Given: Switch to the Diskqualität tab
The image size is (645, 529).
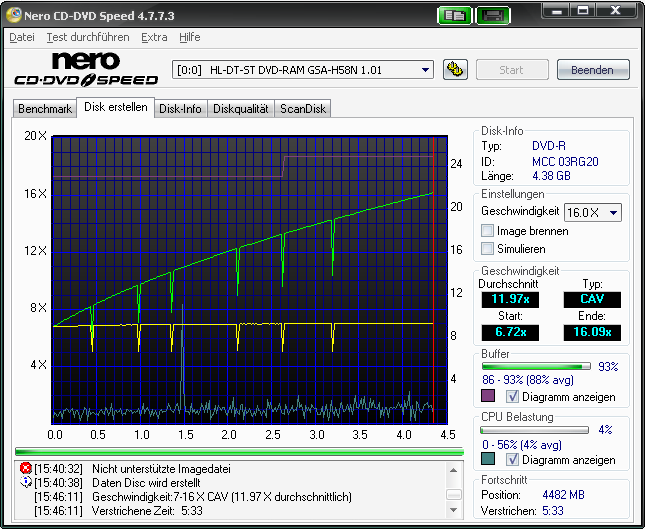Looking at the screenshot, I should 241,109.
